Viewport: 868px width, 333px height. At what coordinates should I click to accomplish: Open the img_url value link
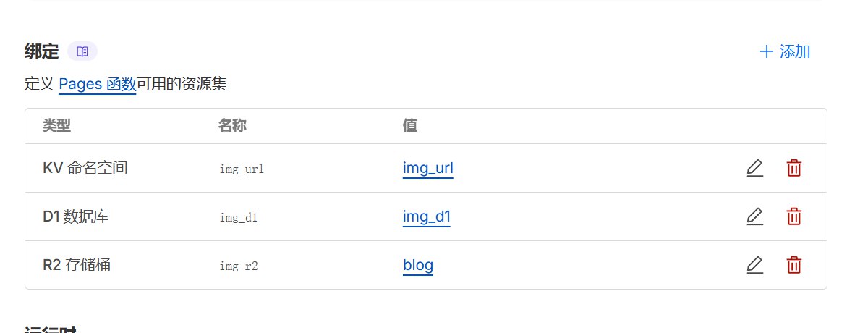click(427, 169)
